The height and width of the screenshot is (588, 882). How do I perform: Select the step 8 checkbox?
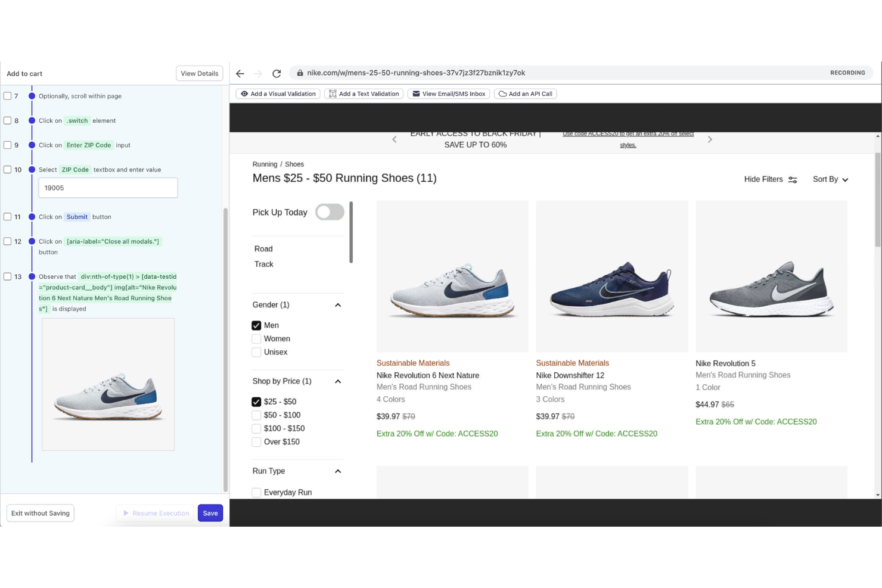8,120
